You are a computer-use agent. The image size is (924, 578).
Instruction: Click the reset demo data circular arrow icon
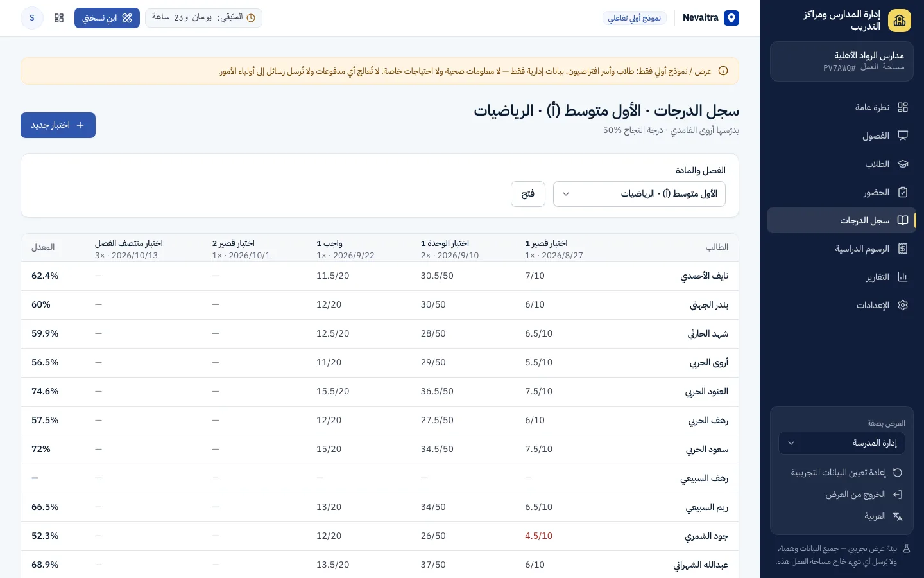(898, 473)
